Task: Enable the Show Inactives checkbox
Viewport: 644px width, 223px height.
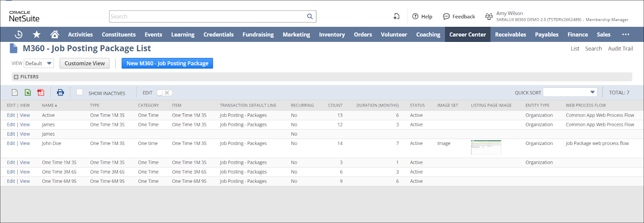Action: pos(80,92)
